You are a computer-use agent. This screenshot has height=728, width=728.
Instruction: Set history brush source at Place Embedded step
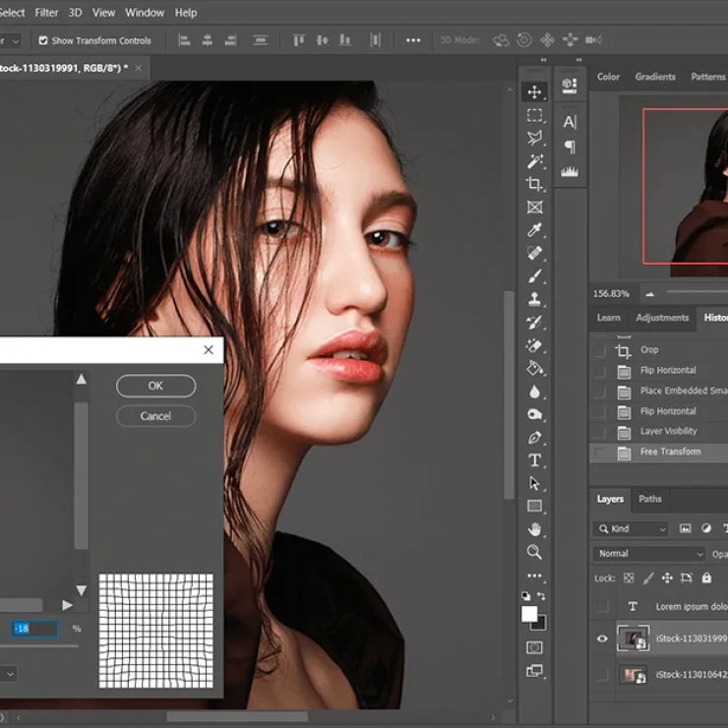pyautogui.click(x=599, y=392)
